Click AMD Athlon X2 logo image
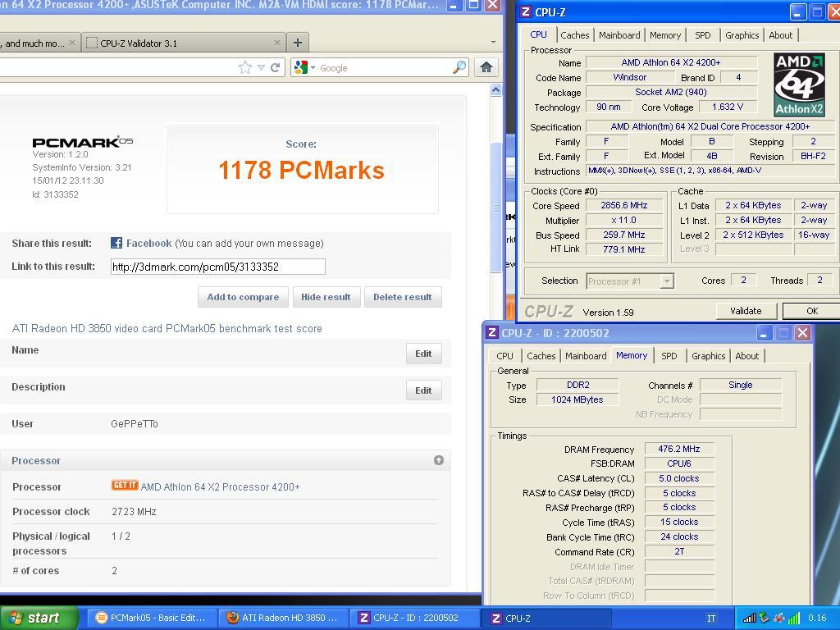 pos(799,84)
